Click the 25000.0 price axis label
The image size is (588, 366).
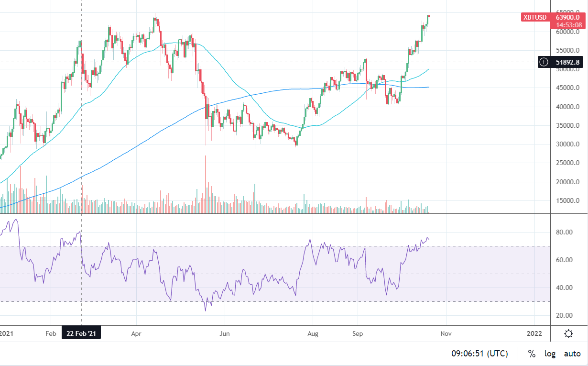[567, 163]
